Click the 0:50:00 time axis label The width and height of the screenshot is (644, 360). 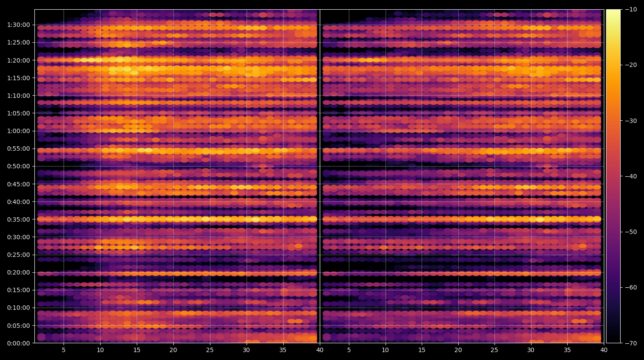[x=19, y=166]
